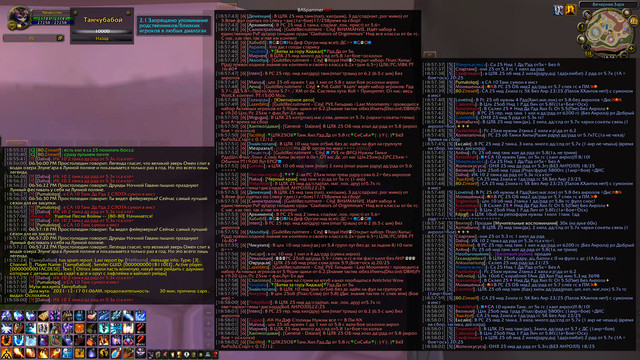Click the Вечерняя Заря zone name
The height and width of the screenshot is (360, 640).
[x=608, y=4]
